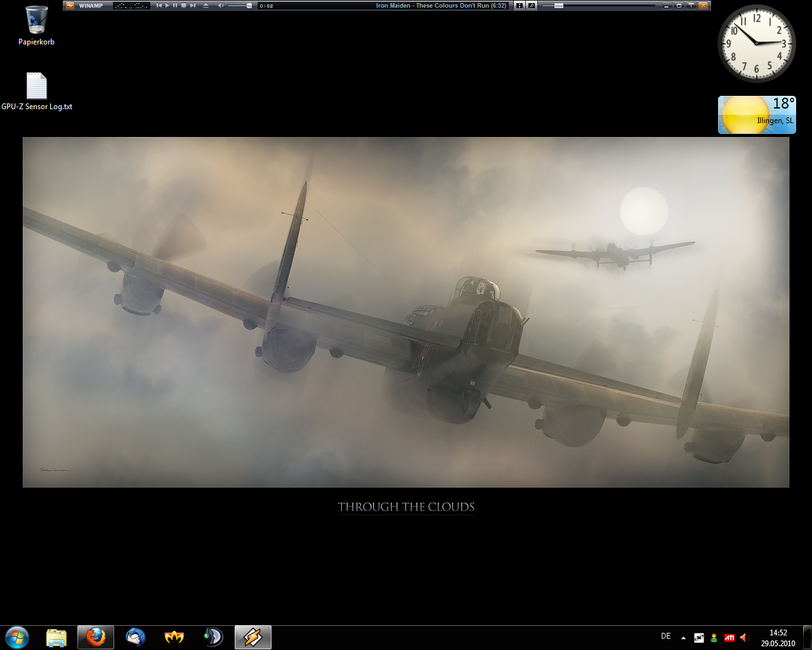Click the Winamp eject/open file button

coord(206,5)
